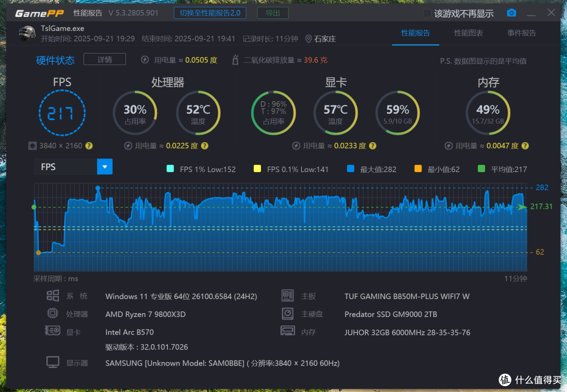567x392 pixels.
Task: Click the JUHOR 32GB 6000MHz text
Action: click(407, 332)
